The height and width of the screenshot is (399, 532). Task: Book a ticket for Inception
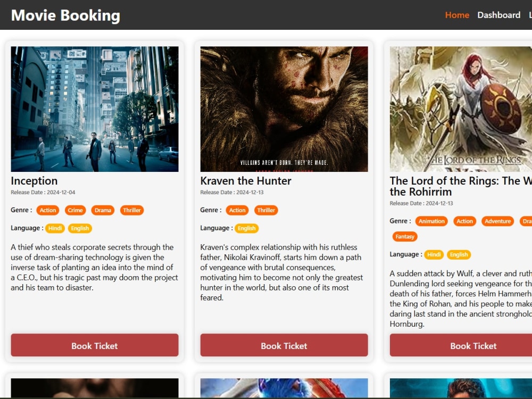(x=95, y=345)
